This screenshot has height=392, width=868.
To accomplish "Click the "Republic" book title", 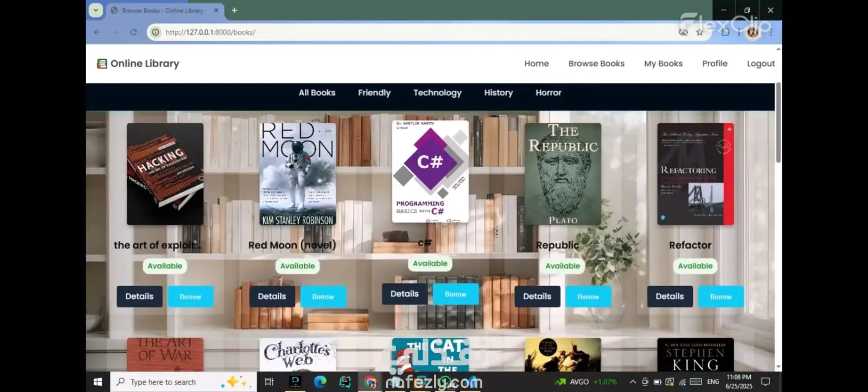I will tap(558, 245).
